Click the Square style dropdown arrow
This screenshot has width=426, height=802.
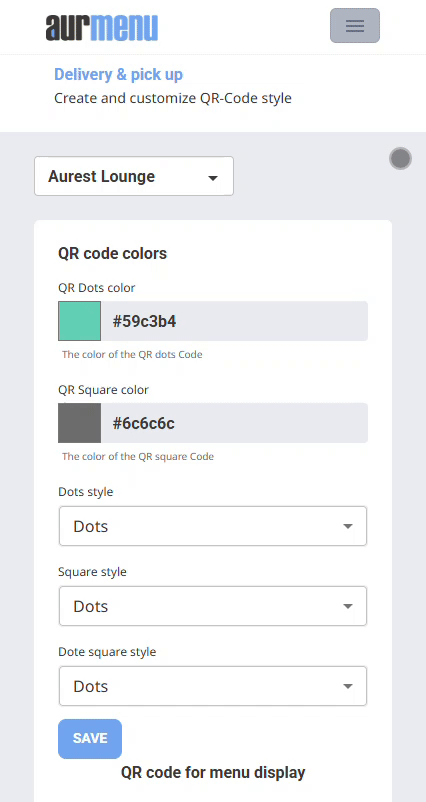point(348,606)
